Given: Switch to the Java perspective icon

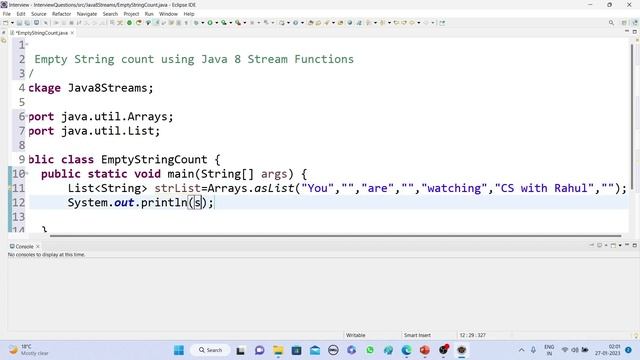Looking at the screenshot, I should pos(635,23).
